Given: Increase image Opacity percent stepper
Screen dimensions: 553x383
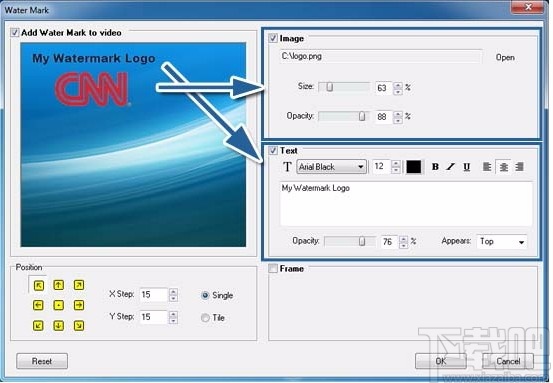Looking at the screenshot, I should [398, 114].
